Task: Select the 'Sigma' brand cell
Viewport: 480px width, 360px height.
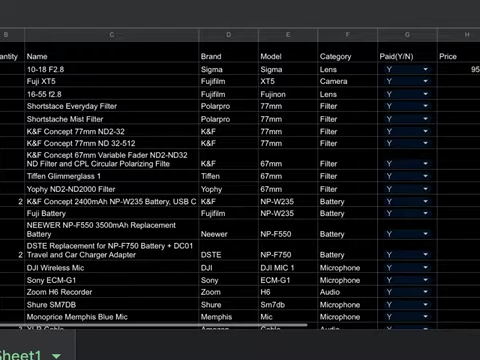Action: point(228,69)
